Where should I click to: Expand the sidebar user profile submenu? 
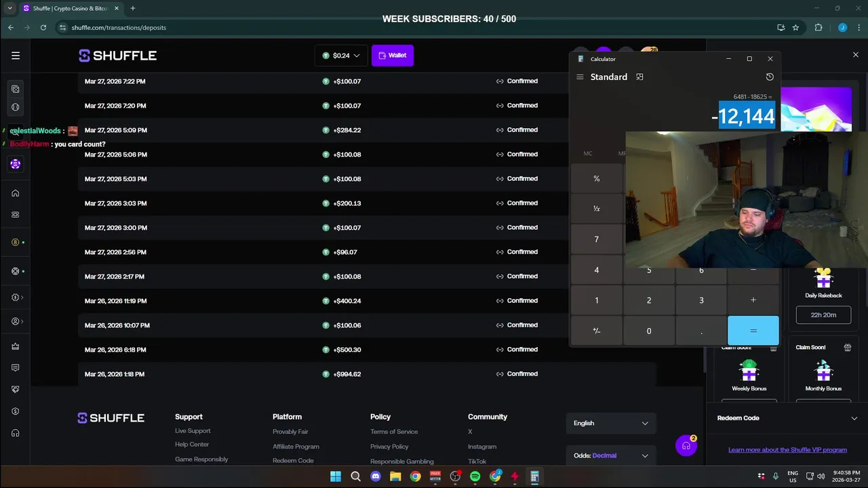pos(17,321)
